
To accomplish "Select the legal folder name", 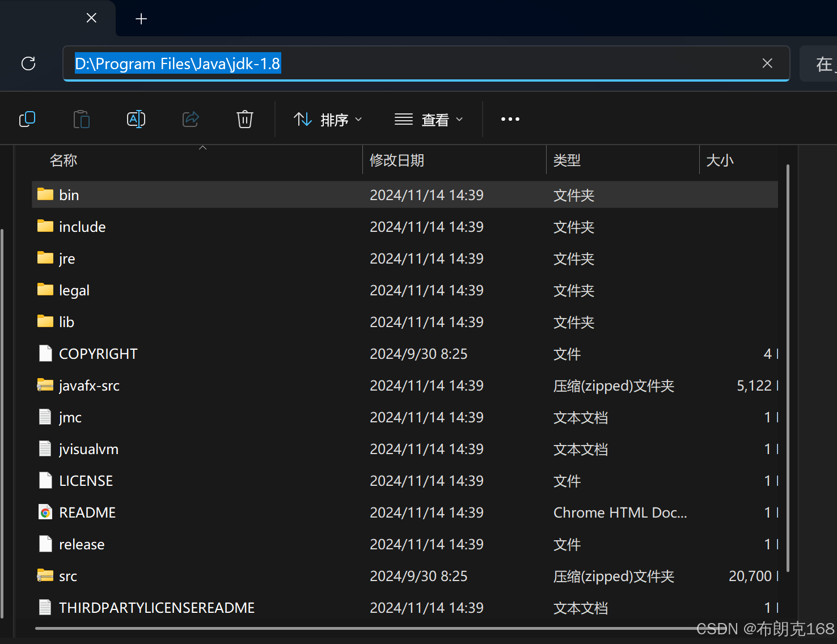I will pyautogui.click(x=74, y=290).
